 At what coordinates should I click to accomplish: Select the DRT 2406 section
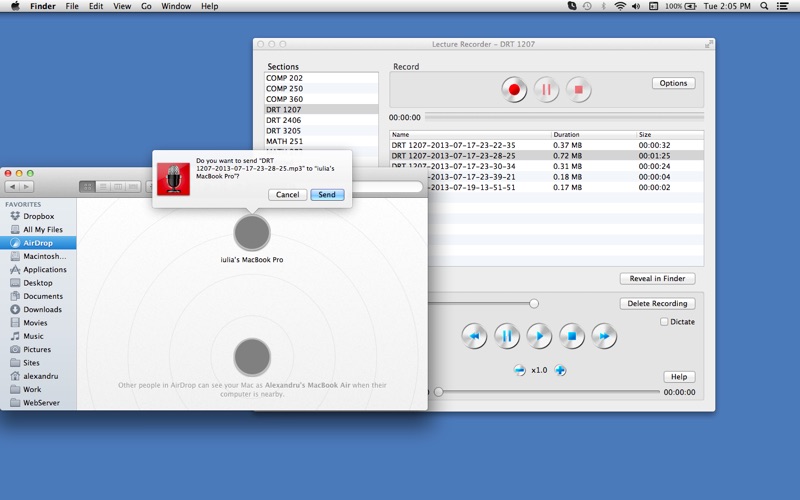[321, 120]
